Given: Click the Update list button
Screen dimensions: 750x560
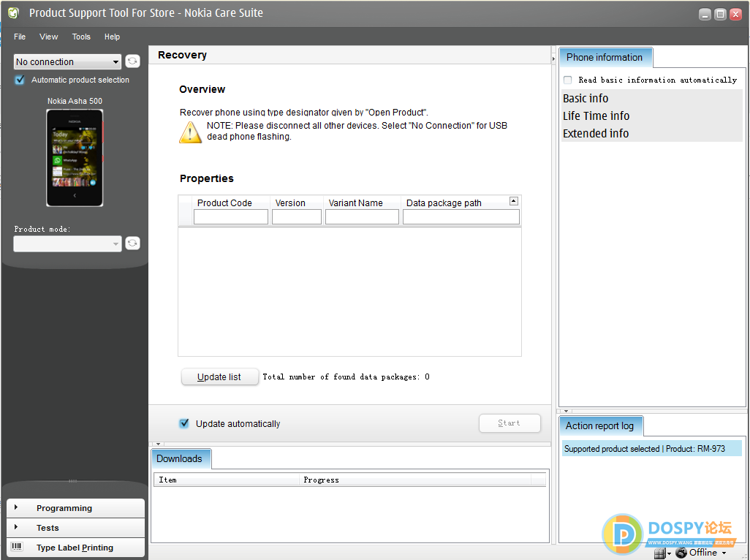Looking at the screenshot, I should (x=219, y=377).
